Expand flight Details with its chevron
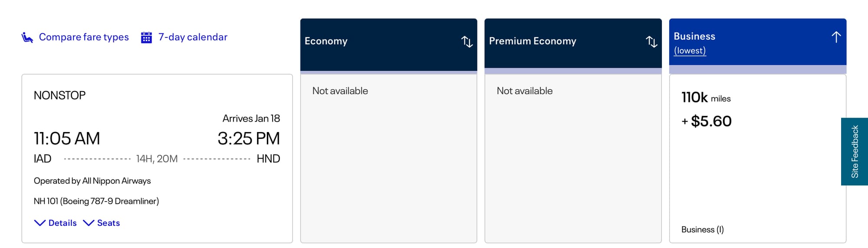This screenshot has height=248, width=868. pos(40,223)
